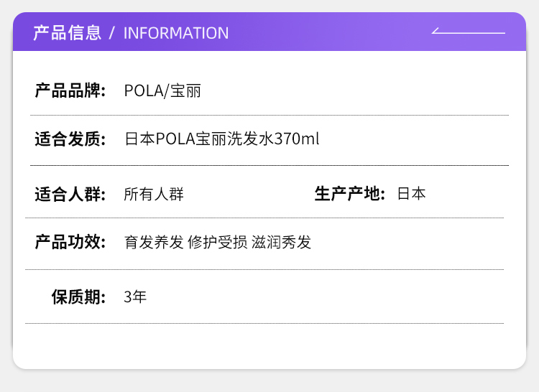Screen dimensions: 539x392
Task: Click the 滋润秀发 benefit text
Action: [282, 243]
